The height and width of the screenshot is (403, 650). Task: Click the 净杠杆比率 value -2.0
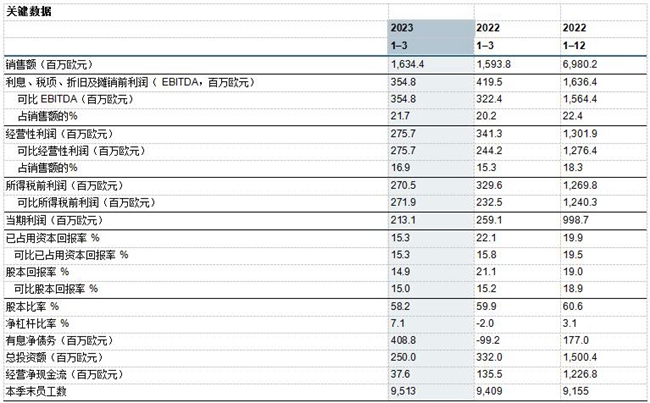(x=486, y=323)
